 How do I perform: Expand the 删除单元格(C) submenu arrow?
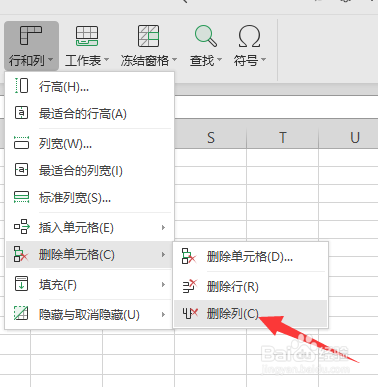point(163,255)
